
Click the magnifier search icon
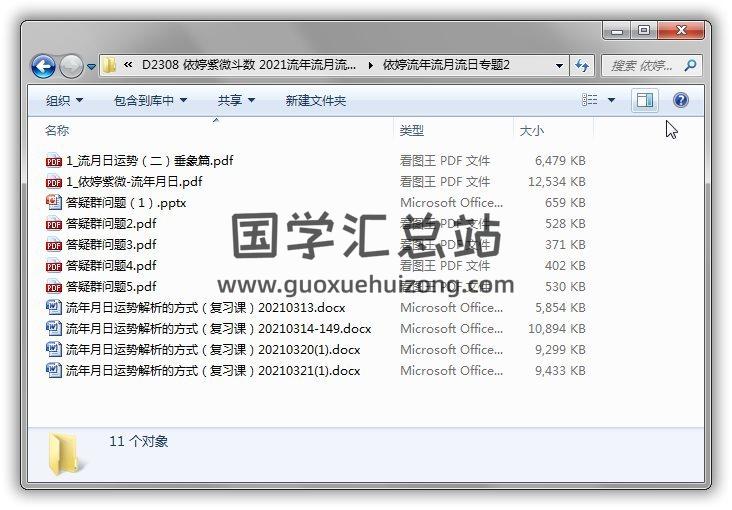pyautogui.click(x=690, y=65)
